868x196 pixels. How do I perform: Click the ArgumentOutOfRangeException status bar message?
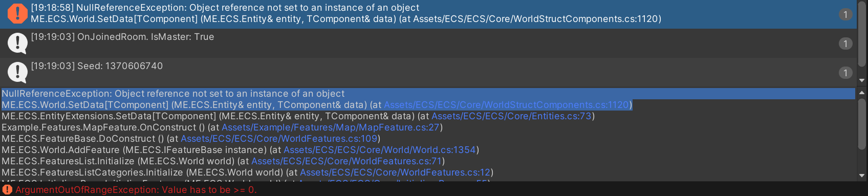pos(136,190)
